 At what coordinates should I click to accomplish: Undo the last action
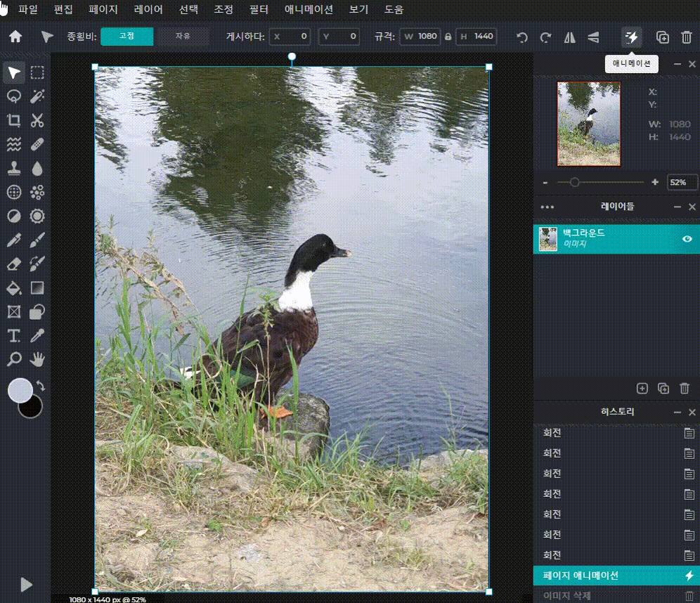(x=522, y=37)
